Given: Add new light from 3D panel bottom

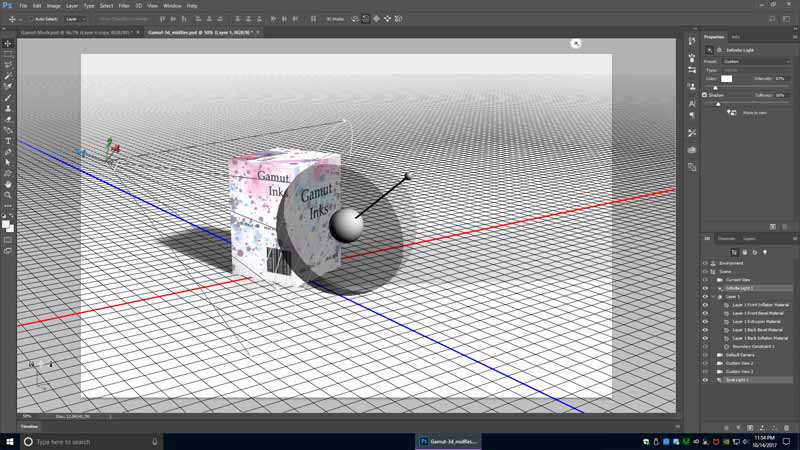Looking at the screenshot, I should (738, 428).
